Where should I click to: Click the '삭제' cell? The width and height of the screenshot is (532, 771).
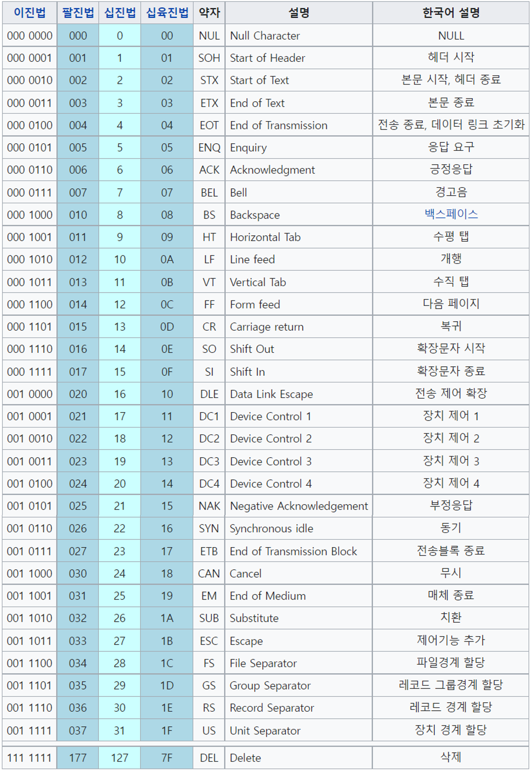451,757
